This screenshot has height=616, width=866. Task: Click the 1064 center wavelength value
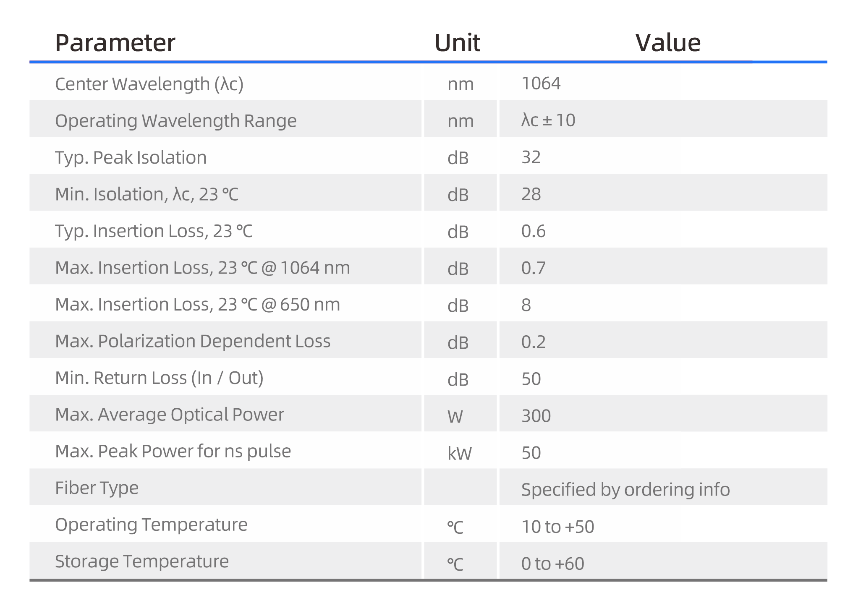pyautogui.click(x=541, y=84)
